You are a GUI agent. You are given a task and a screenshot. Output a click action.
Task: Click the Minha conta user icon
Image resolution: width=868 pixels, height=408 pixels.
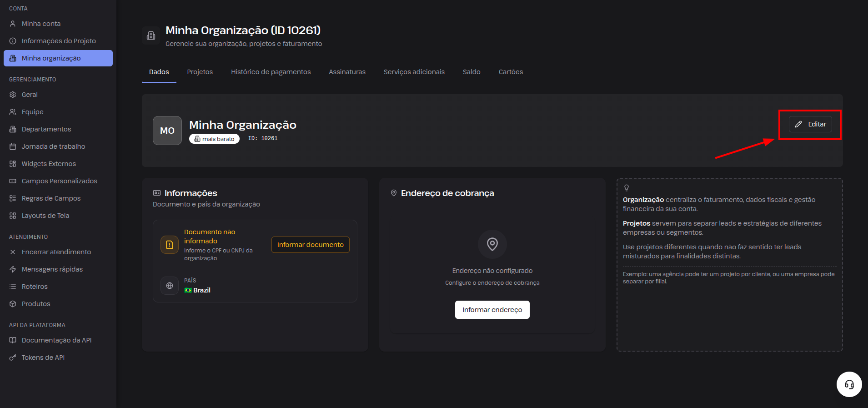tap(13, 24)
